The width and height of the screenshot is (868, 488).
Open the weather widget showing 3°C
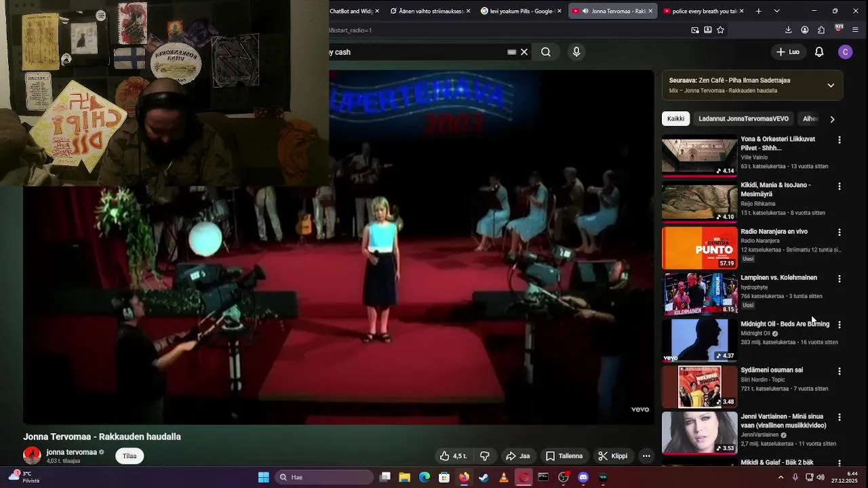coord(24,477)
